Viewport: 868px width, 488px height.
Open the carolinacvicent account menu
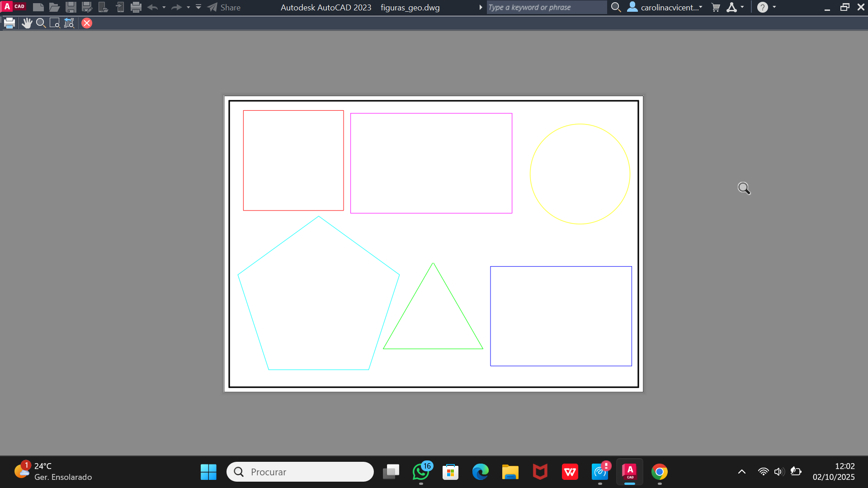pos(665,7)
